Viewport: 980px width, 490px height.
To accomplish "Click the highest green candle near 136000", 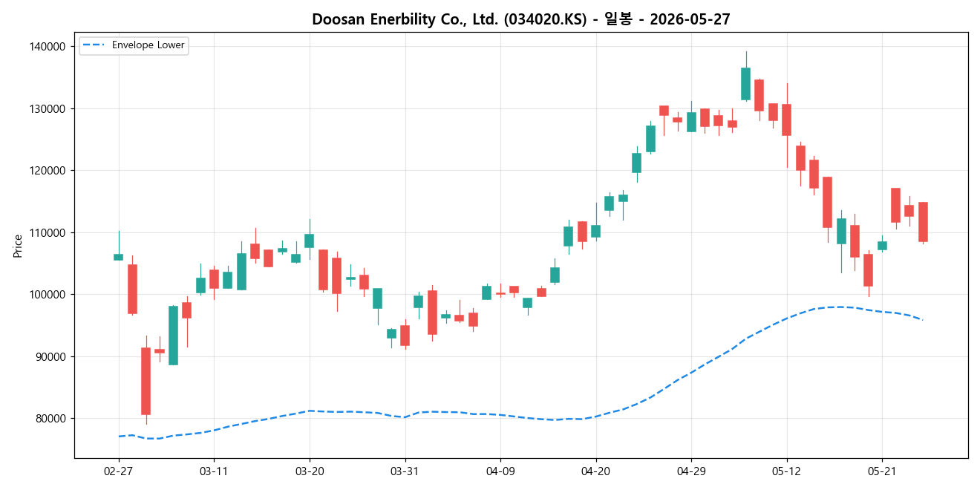I will pyautogui.click(x=745, y=84).
